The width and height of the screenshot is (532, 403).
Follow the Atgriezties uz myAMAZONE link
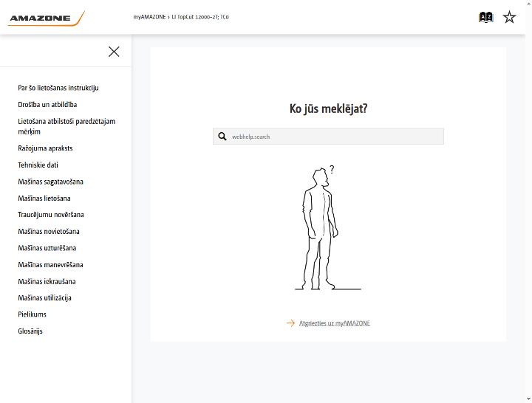pos(335,323)
